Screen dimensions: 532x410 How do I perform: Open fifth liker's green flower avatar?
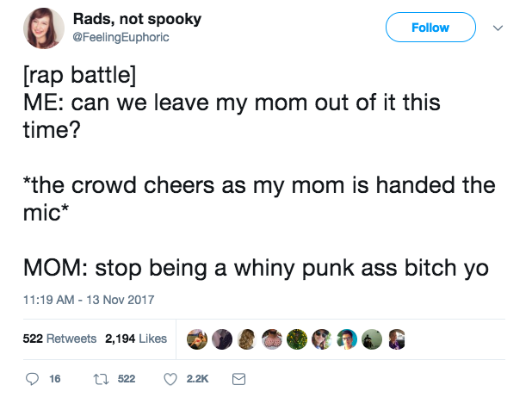297,339
